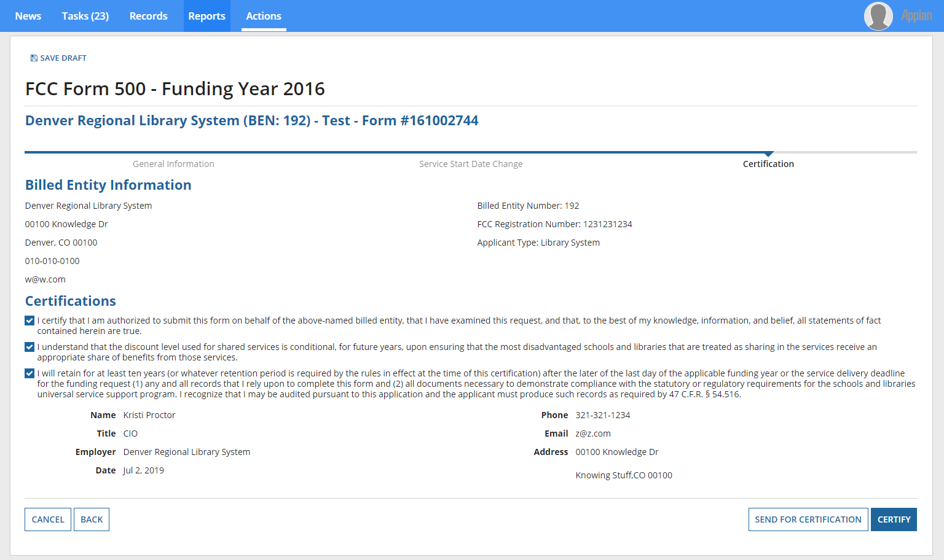Go to Records tab
The width and height of the screenshot is (944, 560).
coord(149,16)
